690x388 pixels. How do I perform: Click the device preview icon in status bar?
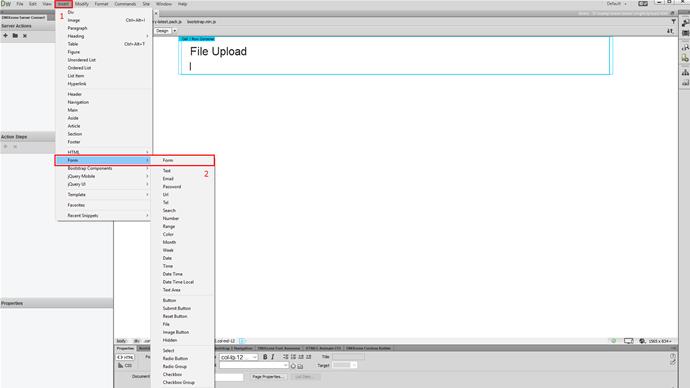point(628,341)
